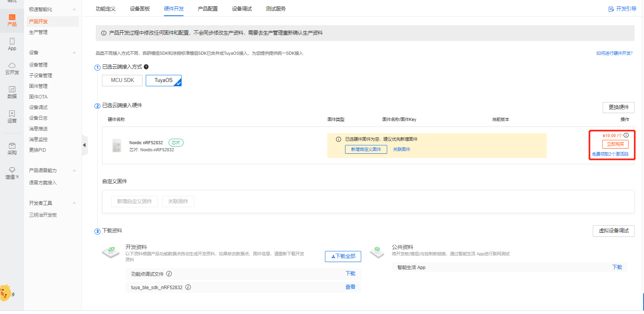Switch to the 设备面板 tab
The height and width of the screenshot is (314, 644).
click(140, 9)
